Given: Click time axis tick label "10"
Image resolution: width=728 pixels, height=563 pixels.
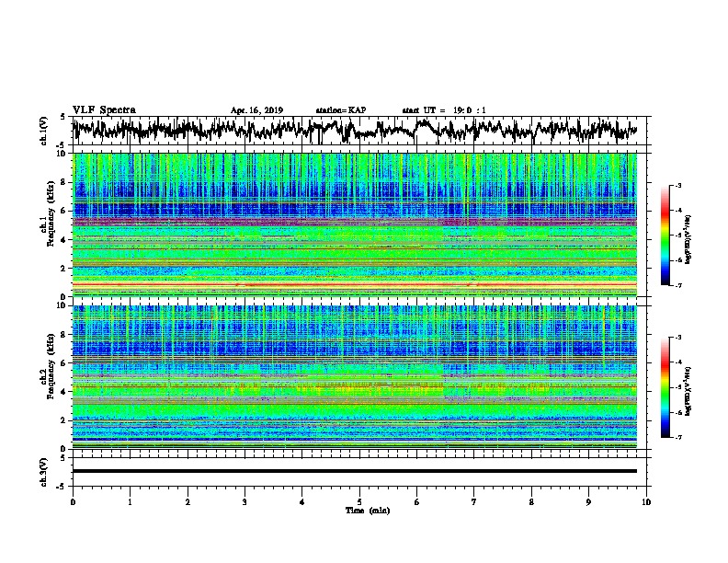Looking at the screenshot, I should point(646,502).
